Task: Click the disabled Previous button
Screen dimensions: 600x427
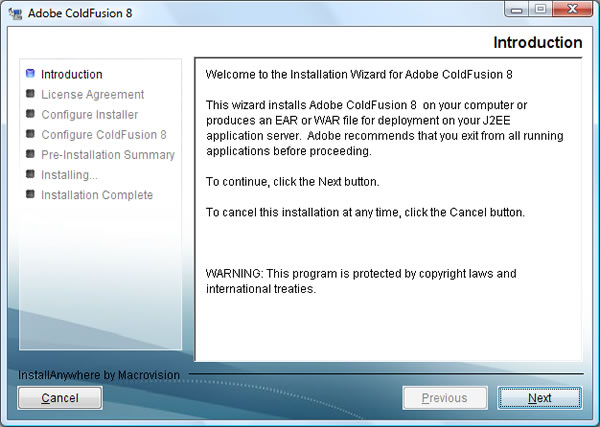Action: click(445, 398)
